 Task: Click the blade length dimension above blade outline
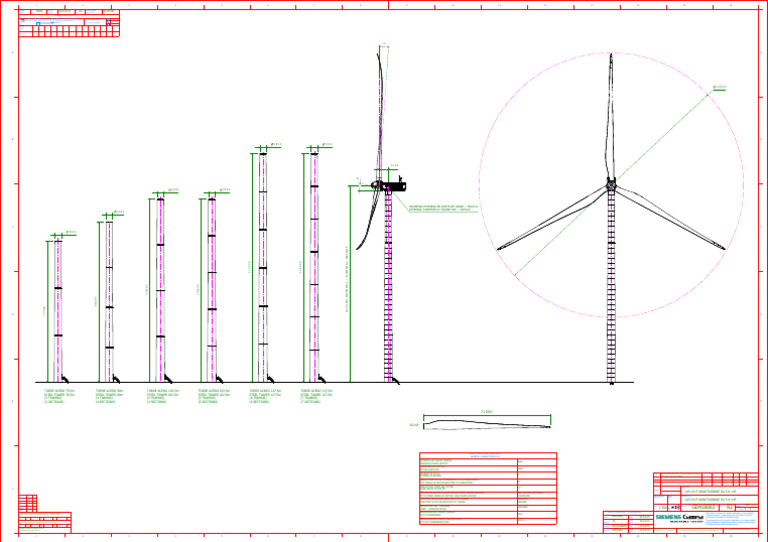coord(486,412)
